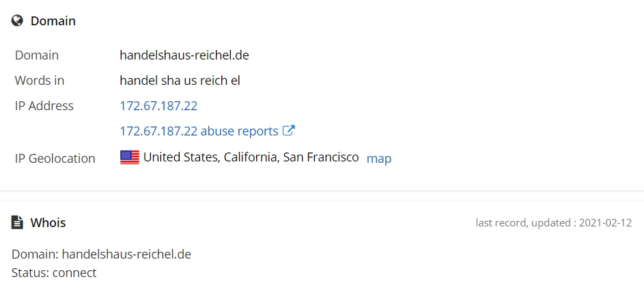Click the divider between Domain and Whois sections
The width and height of the screenshot is (644, 288).
coord(322,196)
